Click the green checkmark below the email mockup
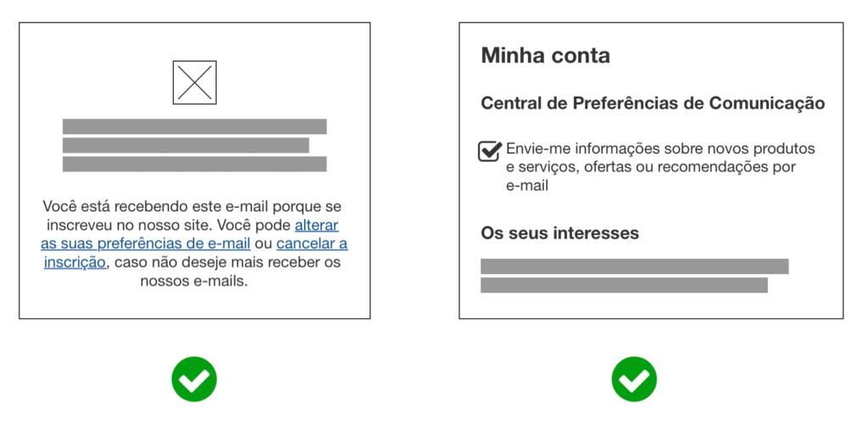The image size is (868, 436). point(194,379)
